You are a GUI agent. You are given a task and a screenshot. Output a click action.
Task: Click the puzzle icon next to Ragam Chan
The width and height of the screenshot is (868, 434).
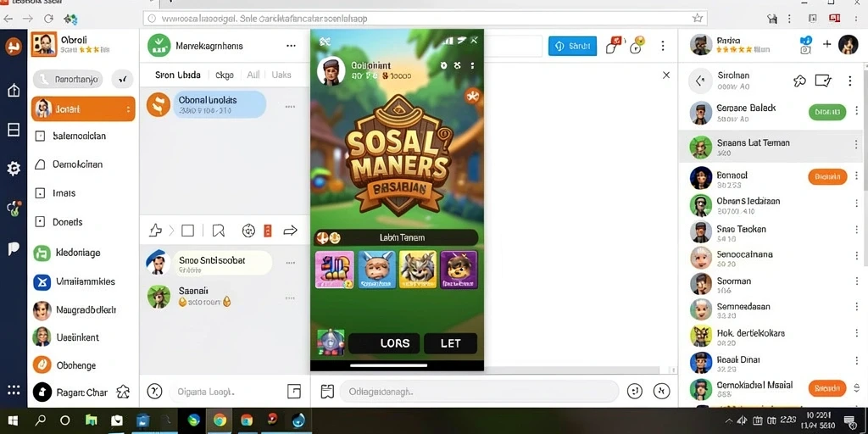(x=122, y=392)
